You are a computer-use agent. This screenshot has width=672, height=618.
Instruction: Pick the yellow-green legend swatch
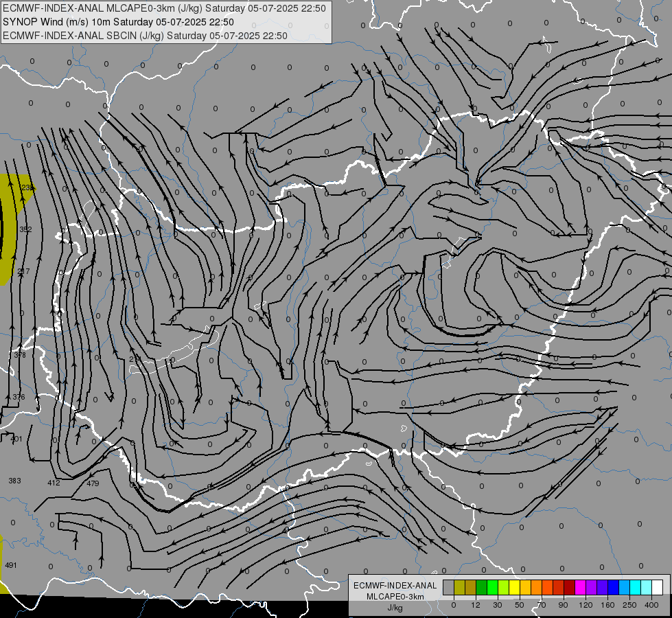(x=504, y=588)
